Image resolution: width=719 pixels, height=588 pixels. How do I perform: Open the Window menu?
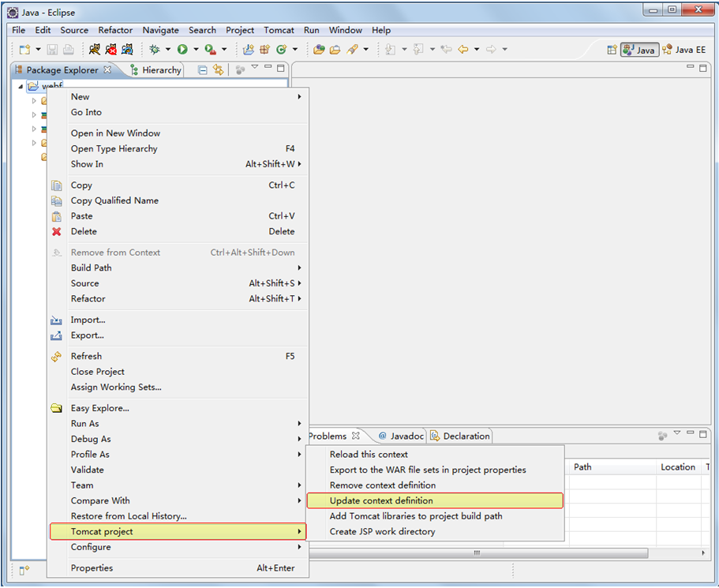coord(345,30)
